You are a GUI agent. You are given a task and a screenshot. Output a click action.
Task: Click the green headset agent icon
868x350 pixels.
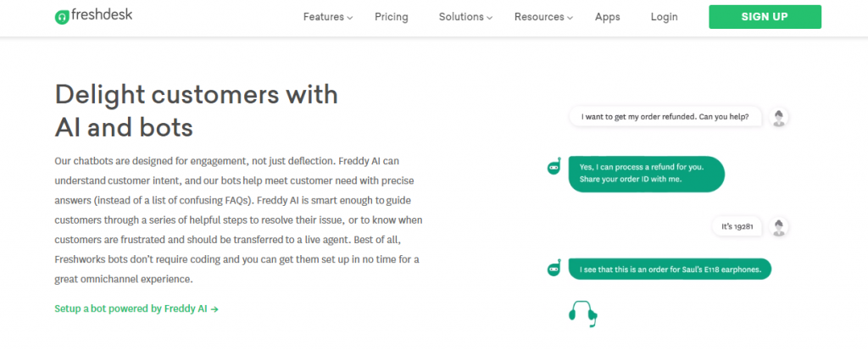[583, 314]
